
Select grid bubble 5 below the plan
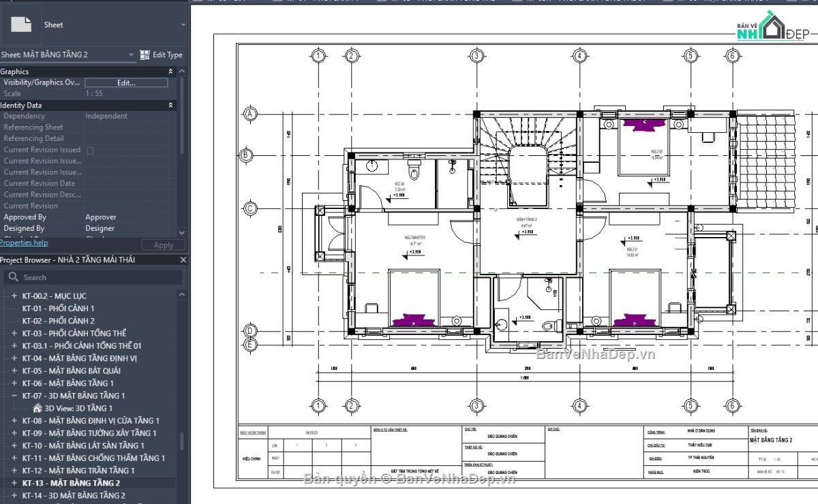pos(690,407)
